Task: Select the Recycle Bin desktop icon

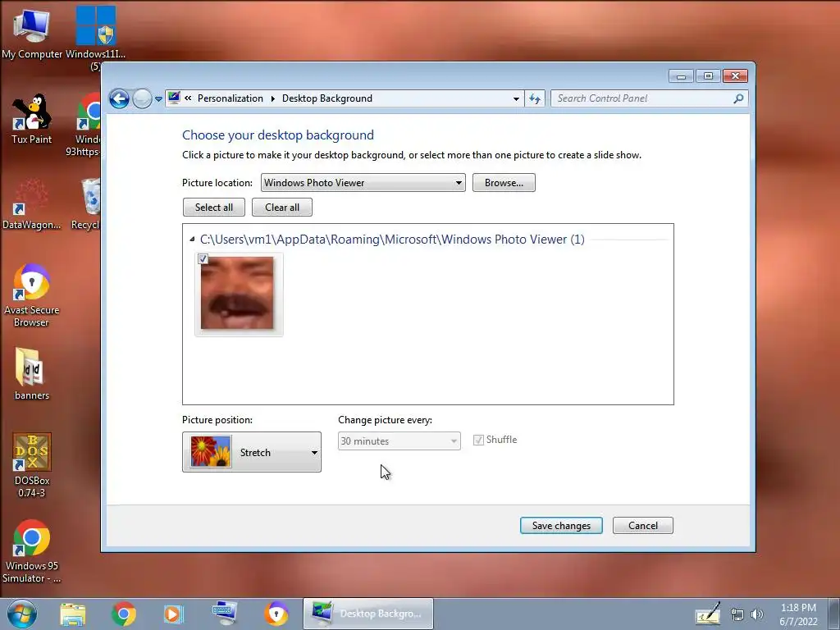Action: [x=88, y=204]
